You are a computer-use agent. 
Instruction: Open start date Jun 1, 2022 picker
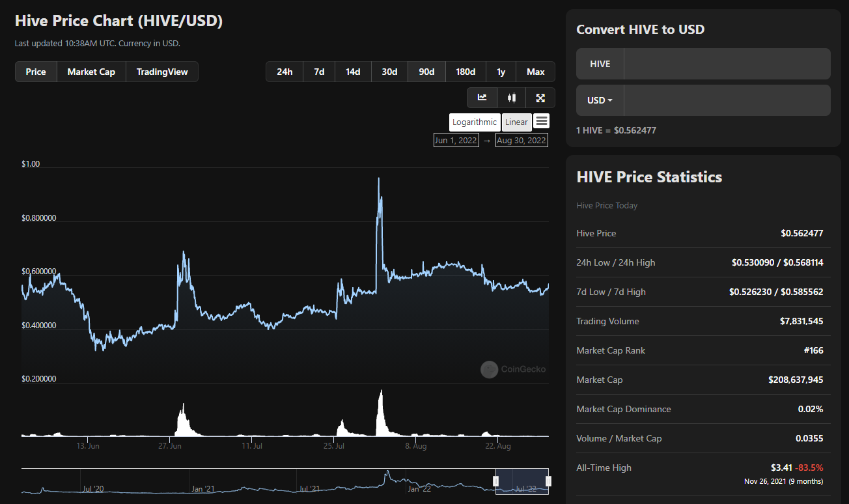(x=456, y=140)
